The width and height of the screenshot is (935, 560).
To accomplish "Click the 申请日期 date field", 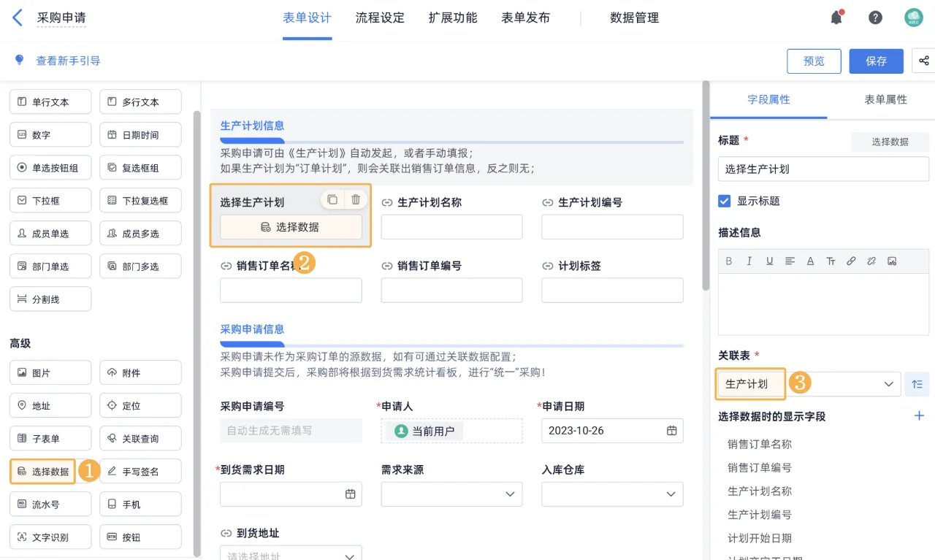I will [x=612, y=431].
